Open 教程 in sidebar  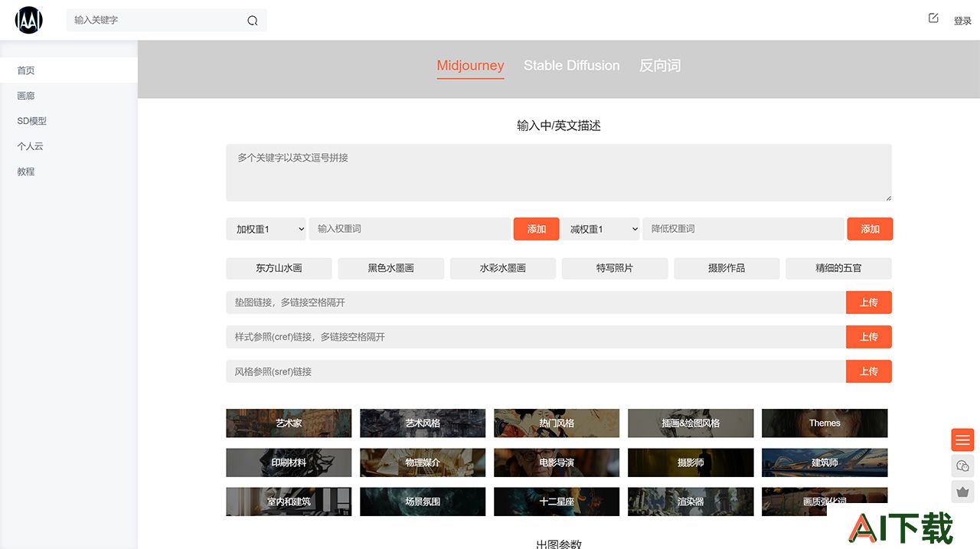coord(69,172)
